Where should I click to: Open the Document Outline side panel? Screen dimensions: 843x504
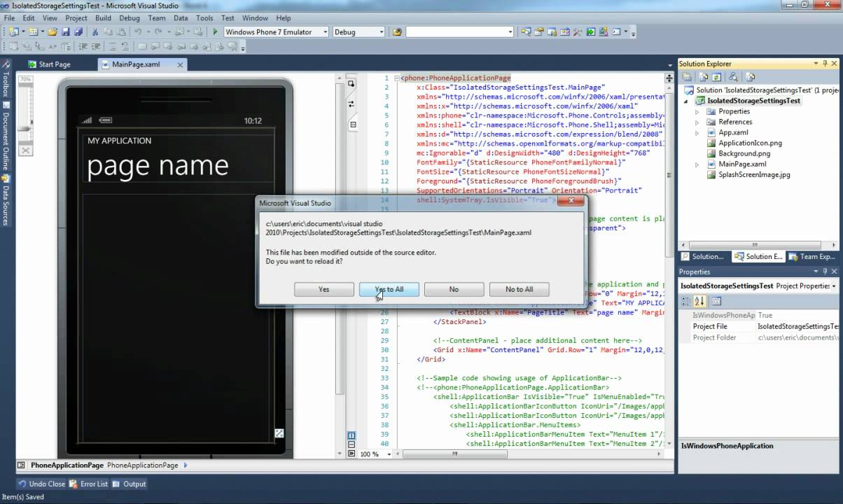6,137
